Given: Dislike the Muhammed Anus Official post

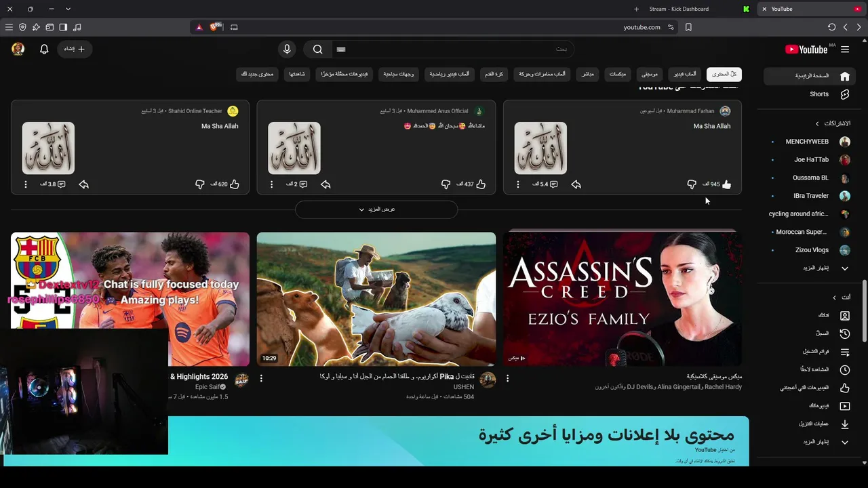Looking at the screenshot, I should (x=446, y=184).
